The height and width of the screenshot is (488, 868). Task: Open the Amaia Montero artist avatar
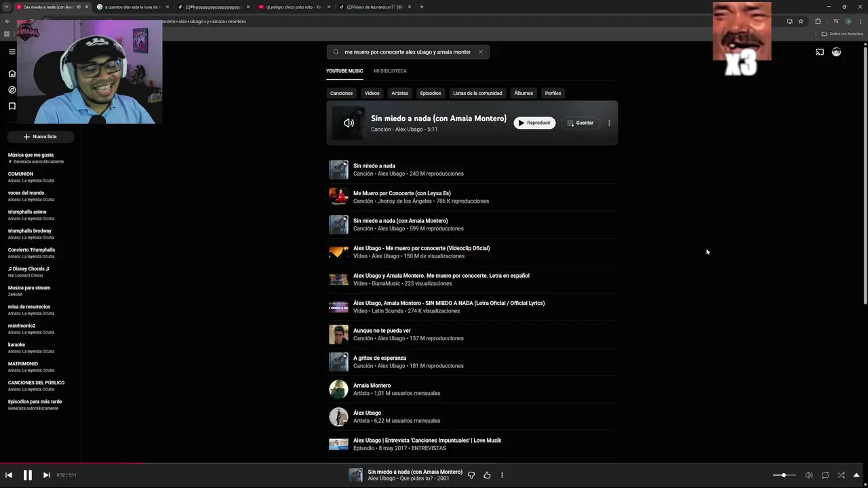pyautogui.click(x=338, y=389)
